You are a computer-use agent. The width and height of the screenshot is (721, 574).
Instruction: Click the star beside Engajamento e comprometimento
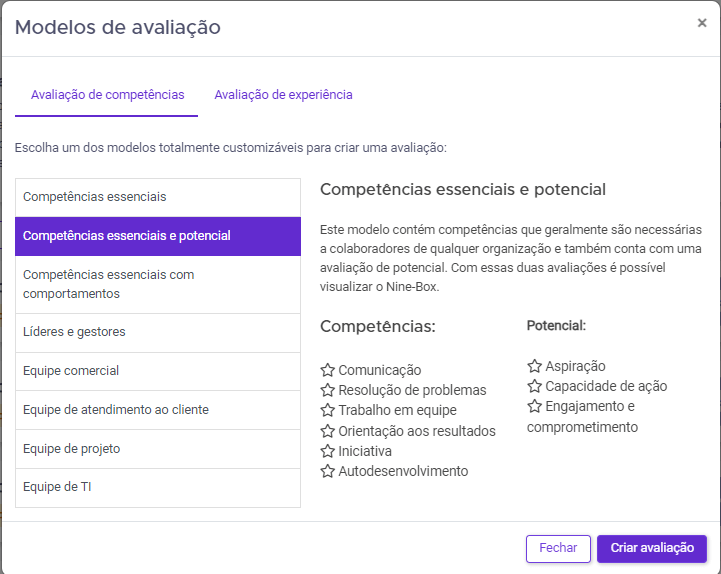534,406
